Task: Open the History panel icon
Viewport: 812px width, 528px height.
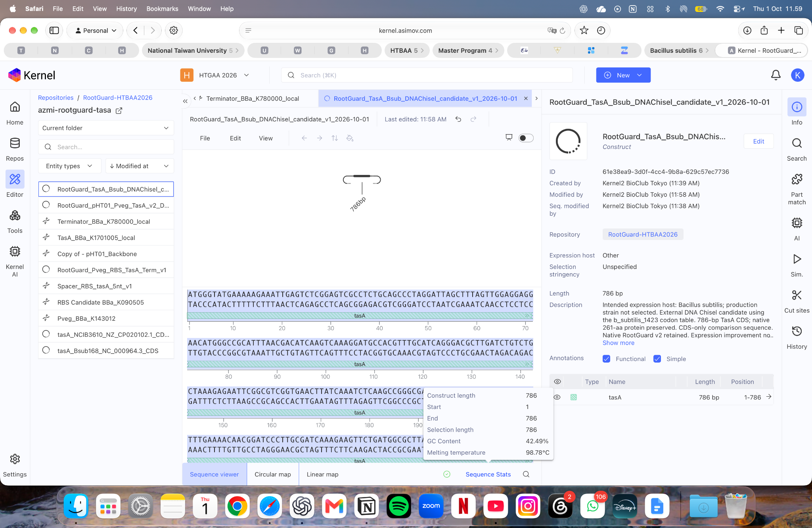Action: coord(797,331)
